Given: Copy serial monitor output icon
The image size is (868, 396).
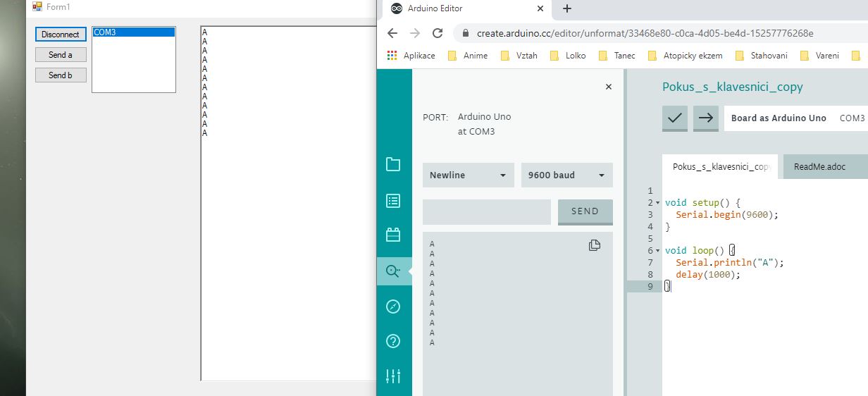Looking at the screenshot, I should (x=594, y=245).
